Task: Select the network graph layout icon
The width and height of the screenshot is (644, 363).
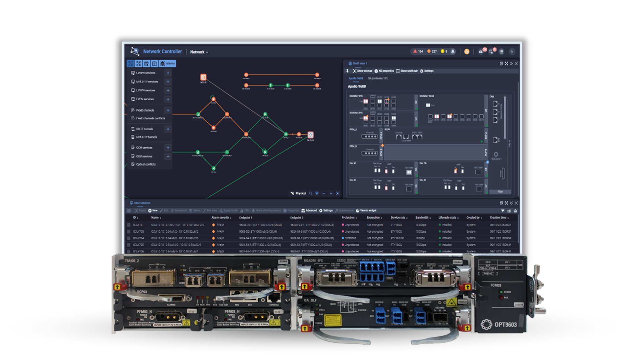Action: point(138,63)
